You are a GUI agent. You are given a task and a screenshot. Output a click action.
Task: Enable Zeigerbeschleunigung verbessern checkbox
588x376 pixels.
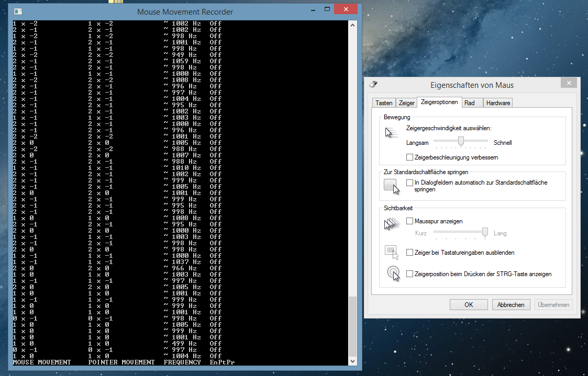coord(409,157)
